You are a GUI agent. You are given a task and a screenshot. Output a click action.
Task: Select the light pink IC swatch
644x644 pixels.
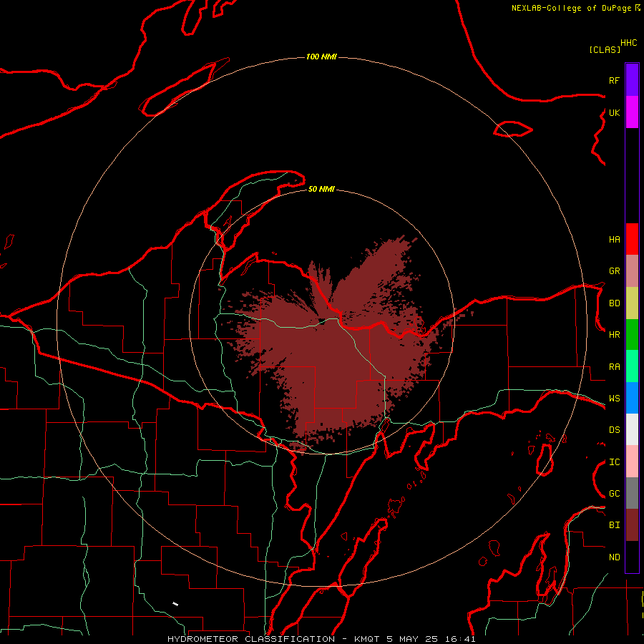pos(632,462)
